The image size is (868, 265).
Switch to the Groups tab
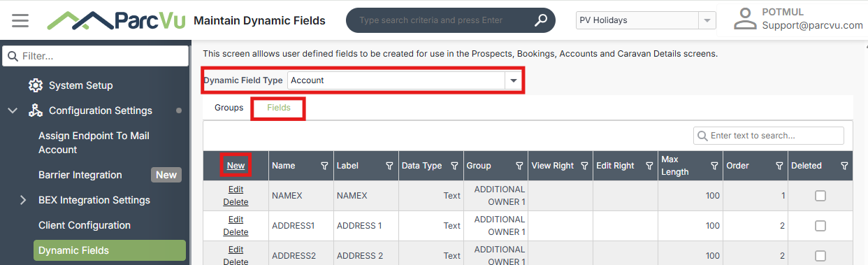click(229, 108)
